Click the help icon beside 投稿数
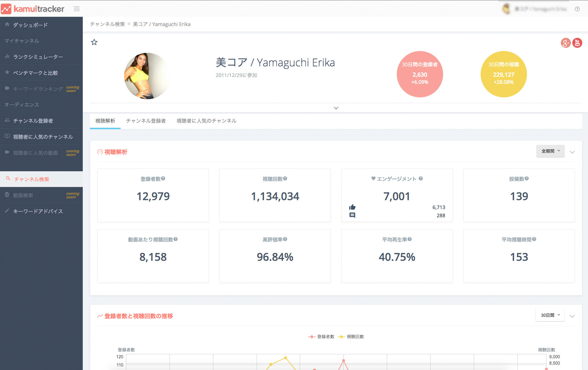588x370 pixels. 527,179
